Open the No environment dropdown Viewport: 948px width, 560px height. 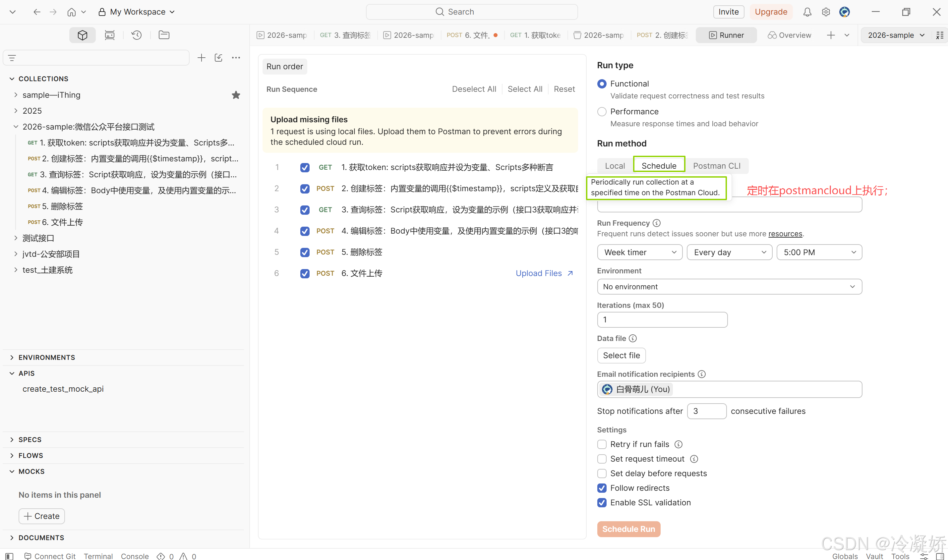(730, 287)
